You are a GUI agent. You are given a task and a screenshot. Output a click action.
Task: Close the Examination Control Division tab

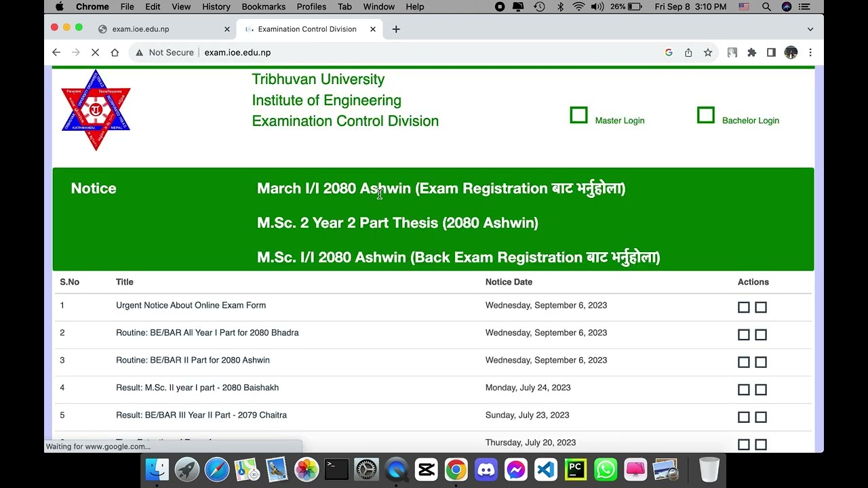coord(373,29)
